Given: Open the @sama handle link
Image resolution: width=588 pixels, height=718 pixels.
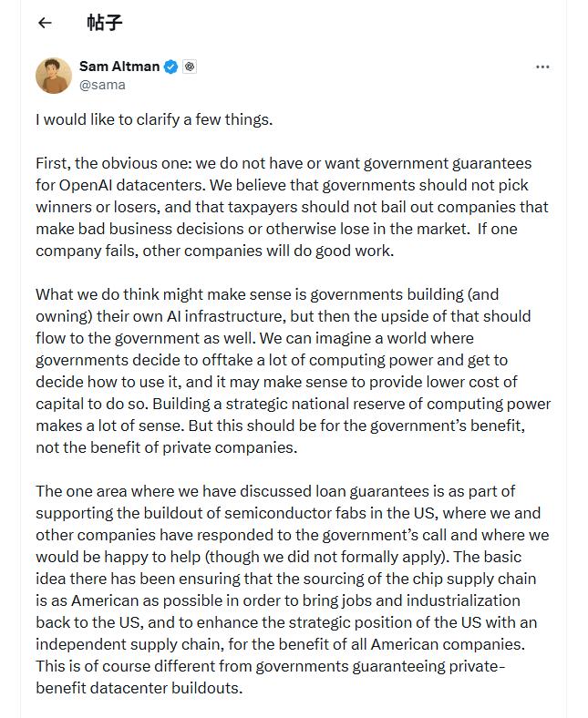Looking at the screenshot, I should pyautogui.click(x=102, y=85).
